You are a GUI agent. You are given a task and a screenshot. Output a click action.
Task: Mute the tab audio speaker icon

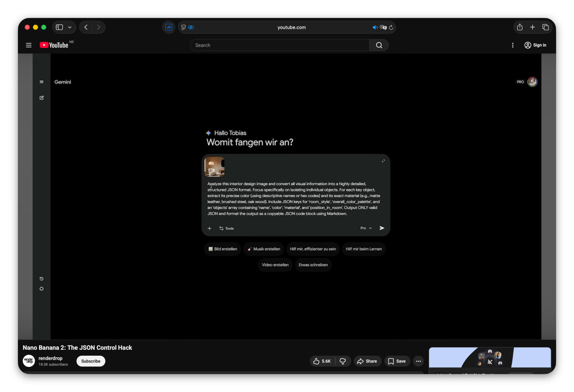375,27
